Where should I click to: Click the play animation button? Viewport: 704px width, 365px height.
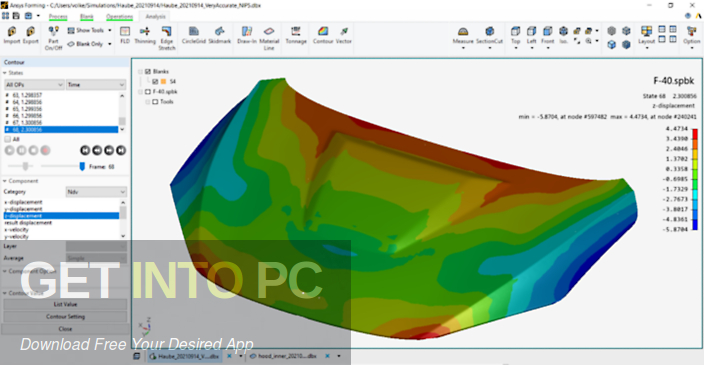(9, 150)
